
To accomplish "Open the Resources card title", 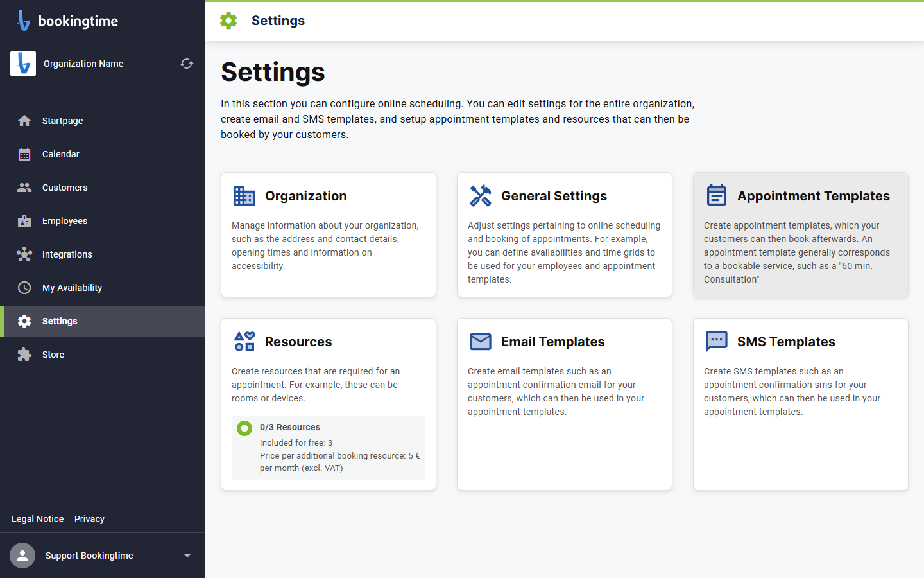I will [x=298, y=342].
